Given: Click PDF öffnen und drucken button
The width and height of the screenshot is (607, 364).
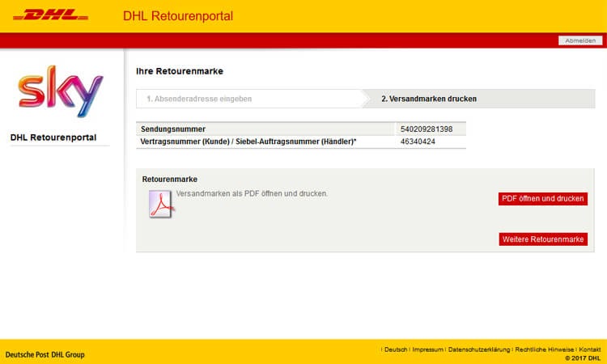Looking at the screenshot, I should pos(543,199).
